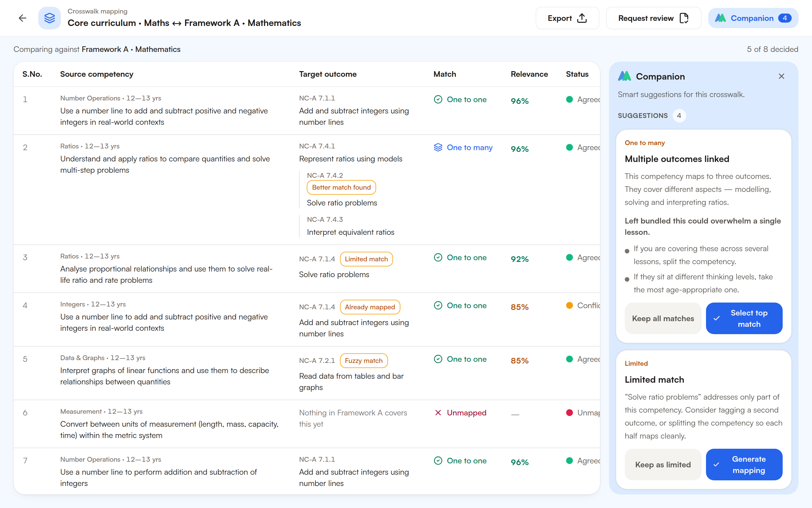Click the check-circle icon in row 5 Match
Screen dimensions: 812x508
(438, 359)
